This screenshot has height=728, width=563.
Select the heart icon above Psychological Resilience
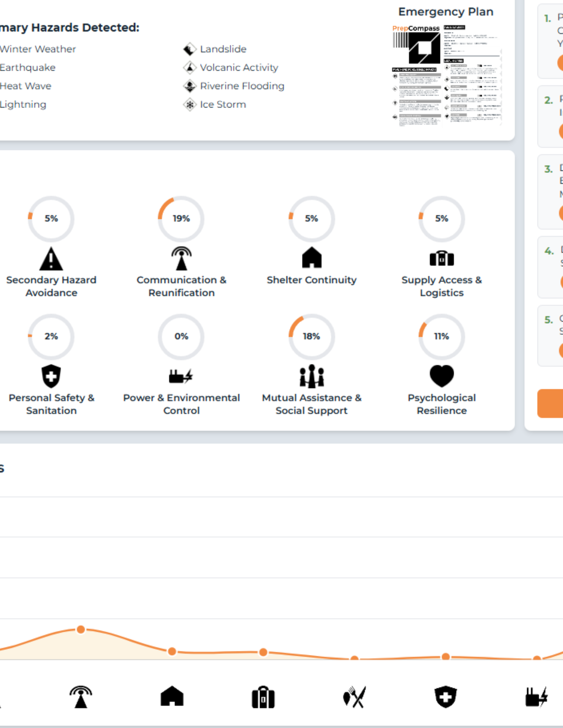[x=442, y=376]
